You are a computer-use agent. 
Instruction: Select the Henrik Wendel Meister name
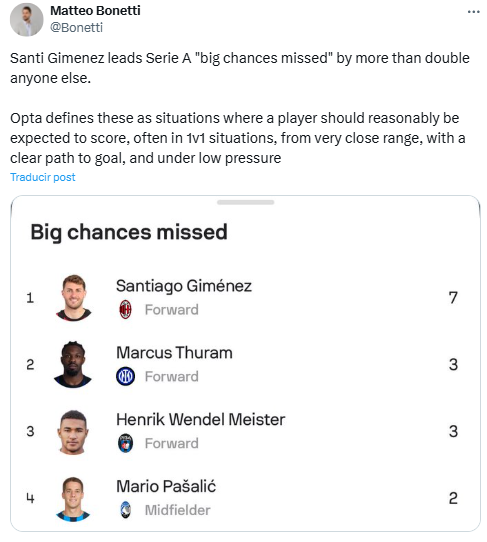coord(200,419)
